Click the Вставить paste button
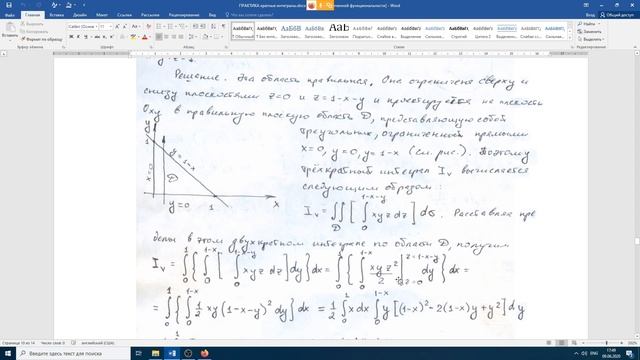This screenshot has height=360, width=640. tap(10, 31)
